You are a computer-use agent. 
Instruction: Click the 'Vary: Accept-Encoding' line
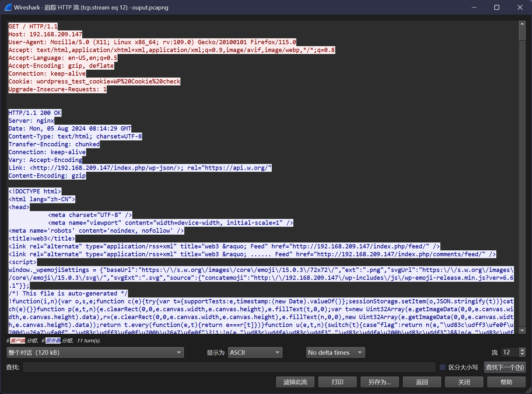[46, 160]
